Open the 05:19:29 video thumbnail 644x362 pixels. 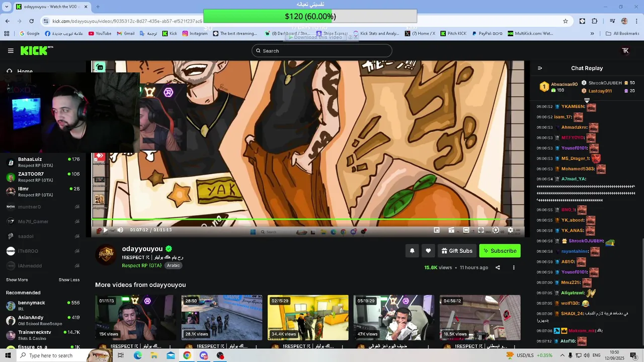click(x=394, y=317)
